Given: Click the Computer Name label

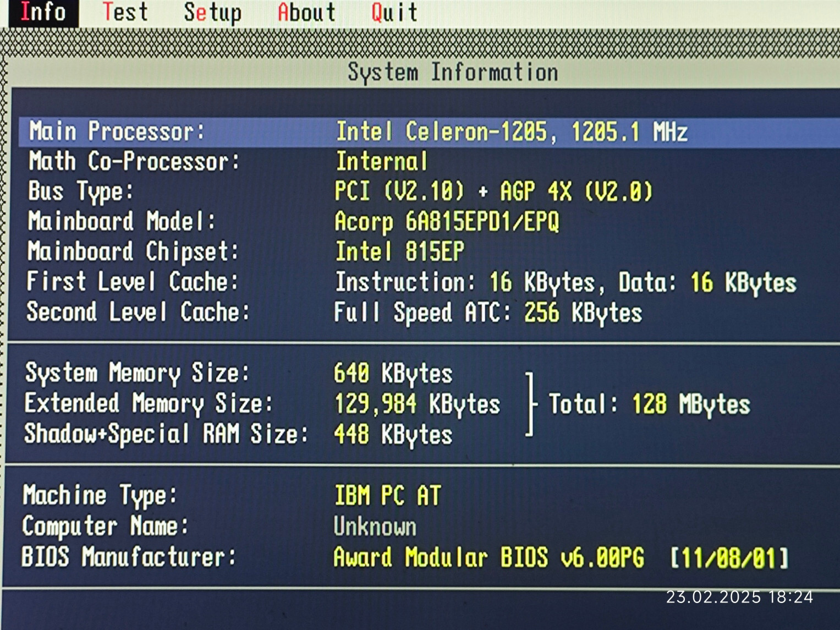Looking at the screenshot, I should click(106, 526).
